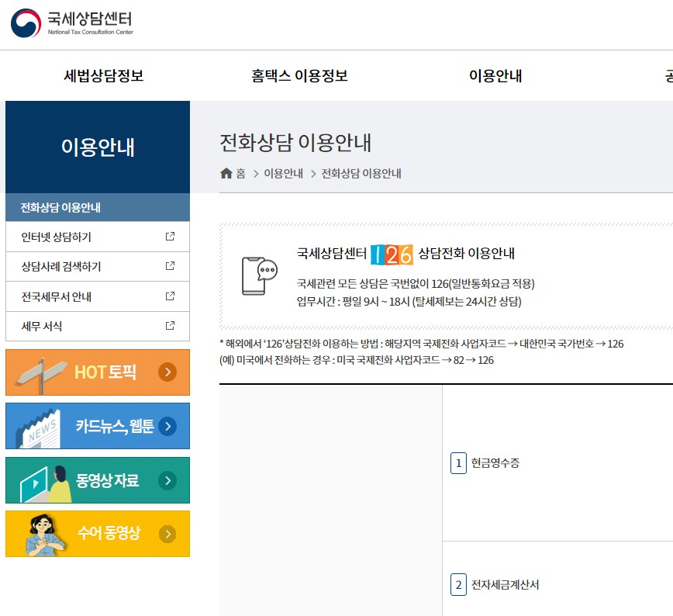Select 전화상담 이용안내 in the sidebar
The image size is (673, 616).
point(98,207)
